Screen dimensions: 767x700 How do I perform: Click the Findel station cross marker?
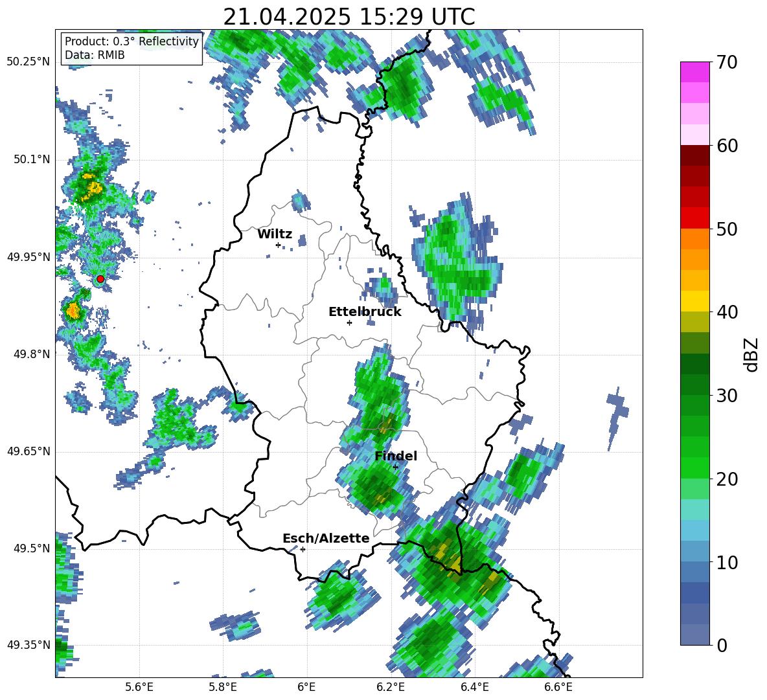[x=395, y=467]
